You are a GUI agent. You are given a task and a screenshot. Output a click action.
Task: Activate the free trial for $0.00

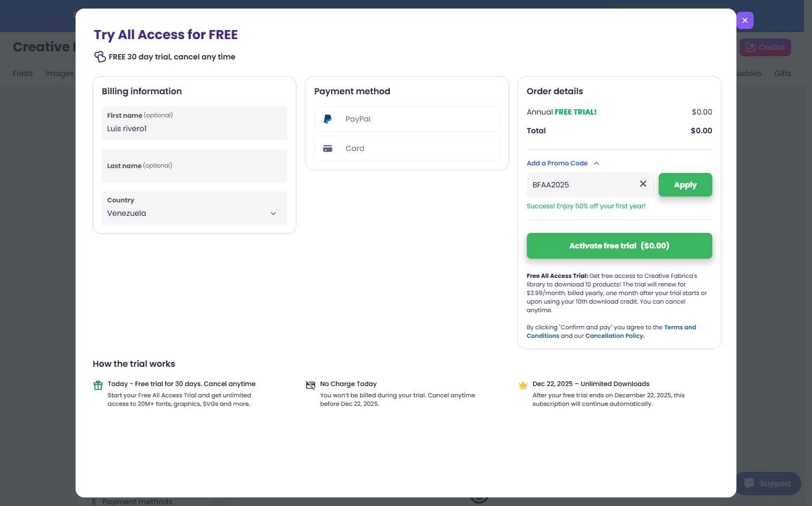coord(619,246)
